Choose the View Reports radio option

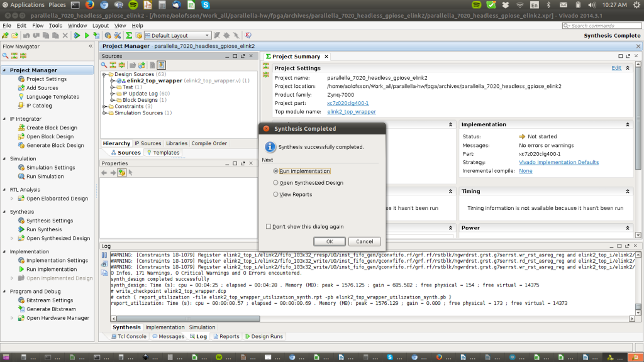tap(275, 195)
